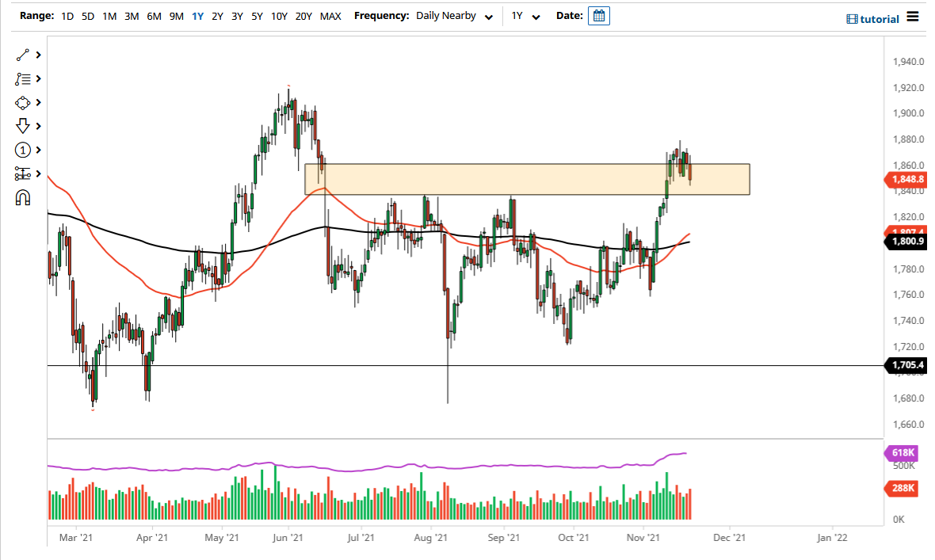Set range to 5Y
Viewport: 935px width, 560px height.
[257, 16]
